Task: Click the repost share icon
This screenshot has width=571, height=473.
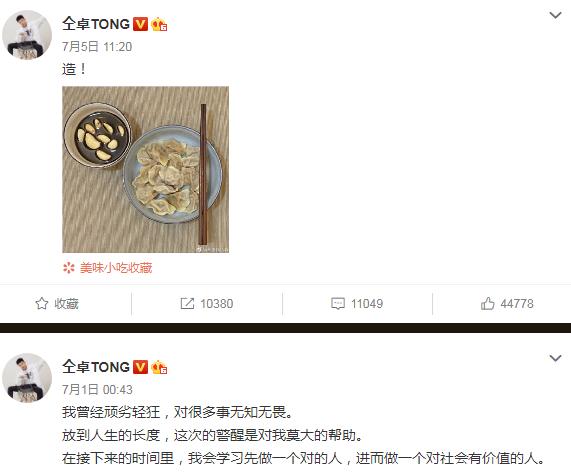Action: (187, 303)
